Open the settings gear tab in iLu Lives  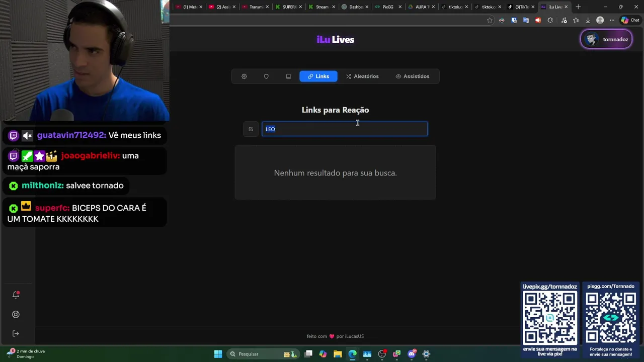tap(244, 76)
